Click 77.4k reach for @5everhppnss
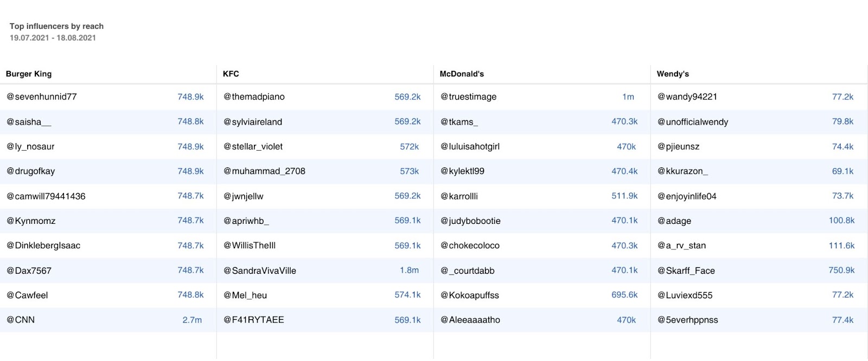Viewport: 868px width, 361px height. tap(843, 320)
